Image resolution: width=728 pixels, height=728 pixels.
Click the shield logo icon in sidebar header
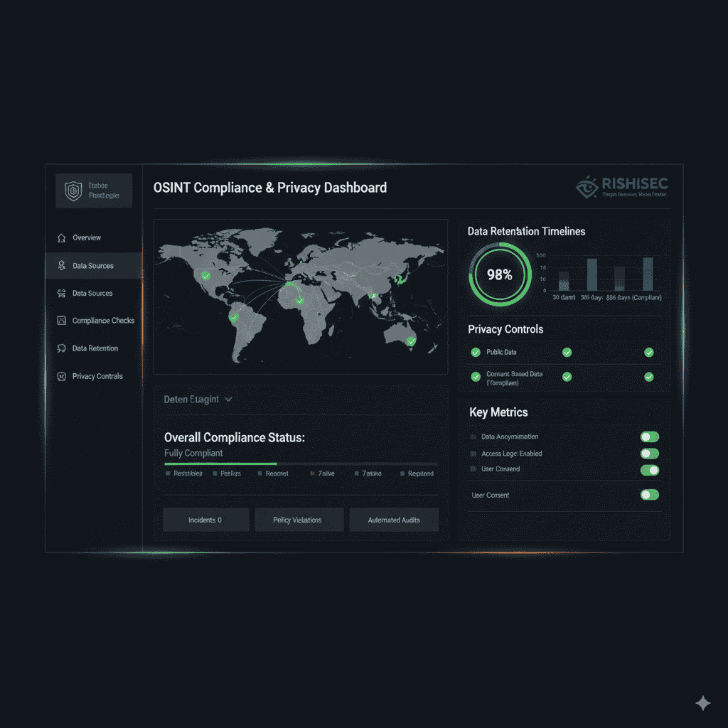pyautogui.click(x=73, y=190)
